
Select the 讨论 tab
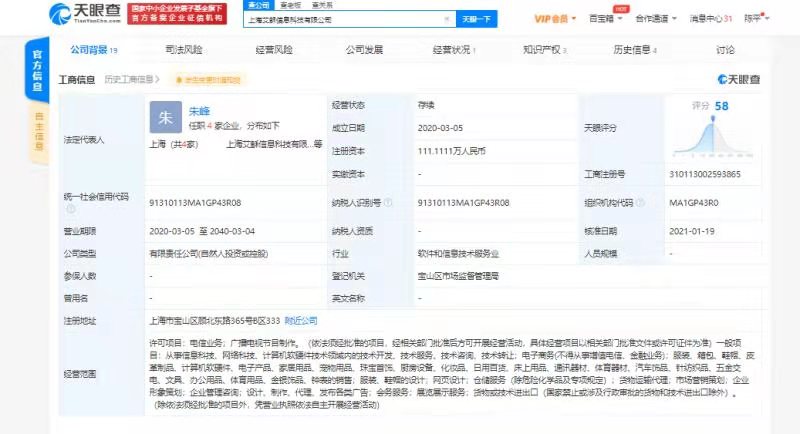725,50
